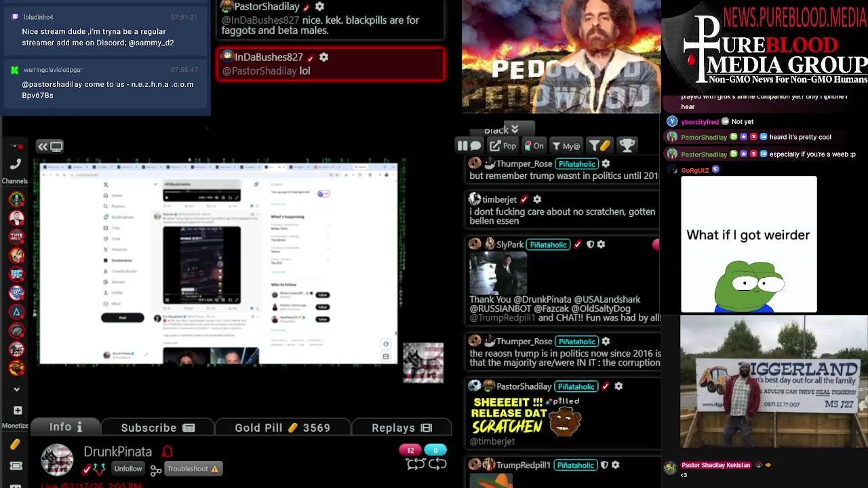Open the THIS channel avatar in sidebar
The height and width of the screenshot is (488, 868).
pyautogui.click(x=17, y=237)
